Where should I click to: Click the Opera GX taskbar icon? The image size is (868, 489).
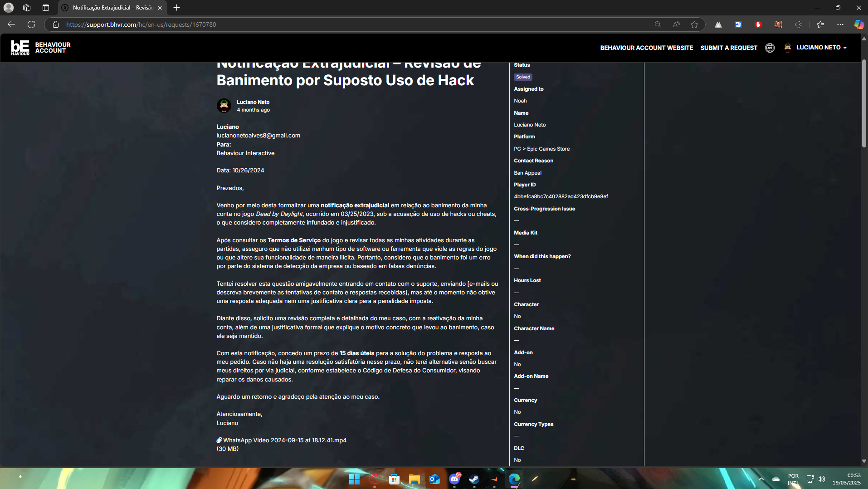(374, 479)
